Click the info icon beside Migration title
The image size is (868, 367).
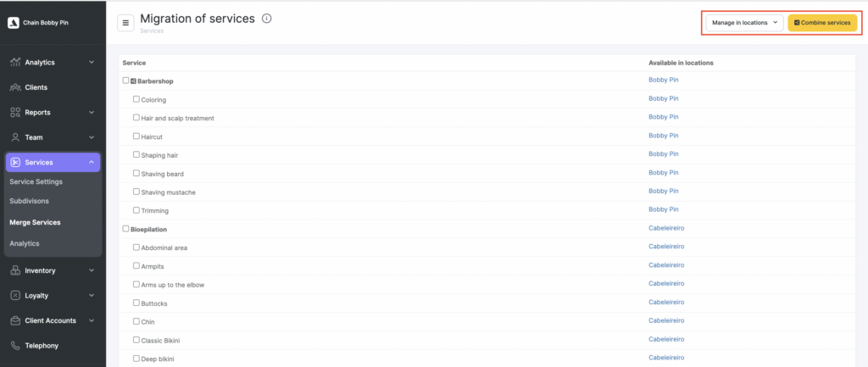pos(267,19)
